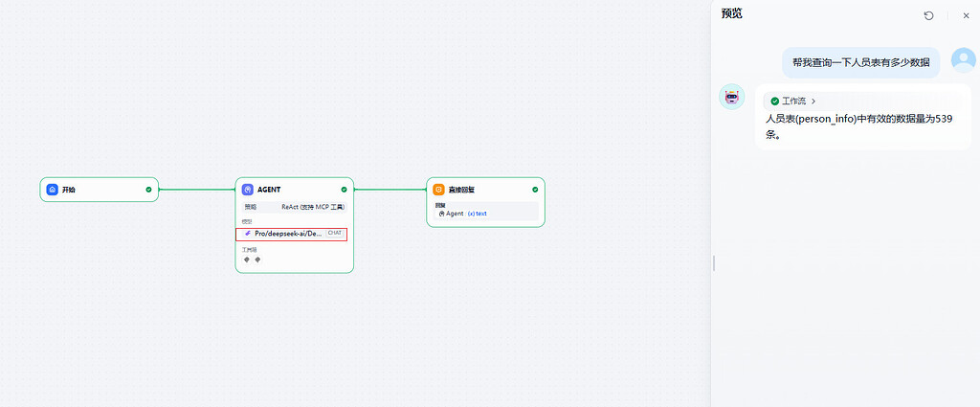Screen dimensions: 980x407
Task: Click the preview panel resize handle
Action: coord(713,263)
